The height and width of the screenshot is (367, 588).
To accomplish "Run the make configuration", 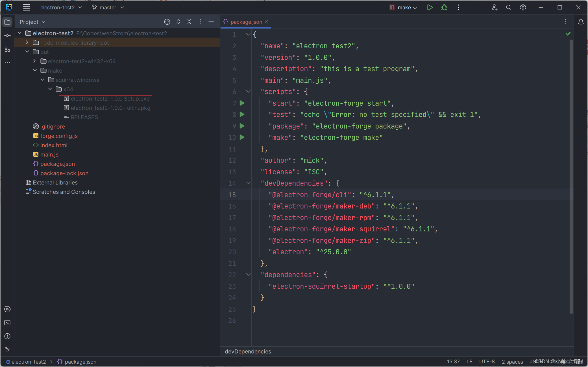I will pos(430,8).
